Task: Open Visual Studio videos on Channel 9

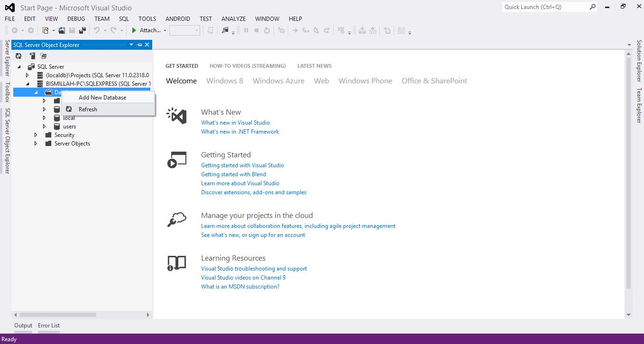Action: [243, 278]
